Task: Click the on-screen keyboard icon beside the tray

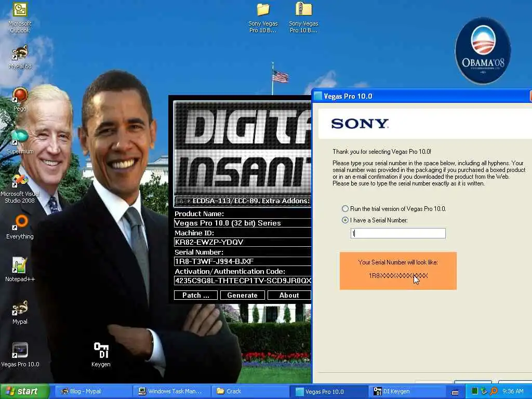Action: coord(455,392)
